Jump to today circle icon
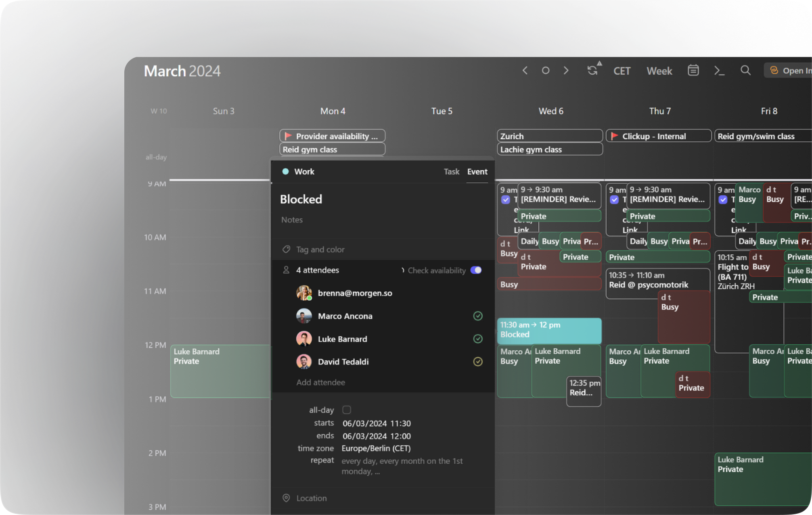This screenshot has height=515, width=812. [x=545, y=71]
